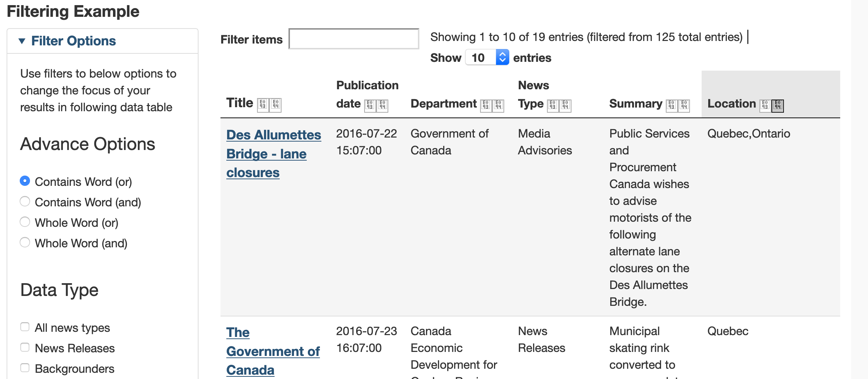This screenshot has height=379, width=868.
Task: Click the Title column header label
Action: pos(239,103)
